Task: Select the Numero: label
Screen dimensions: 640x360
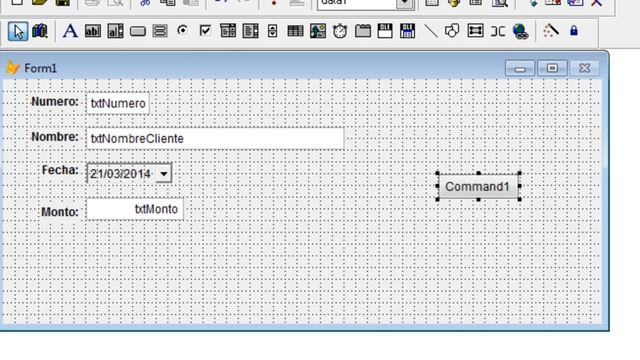Action: pos(55,102)
